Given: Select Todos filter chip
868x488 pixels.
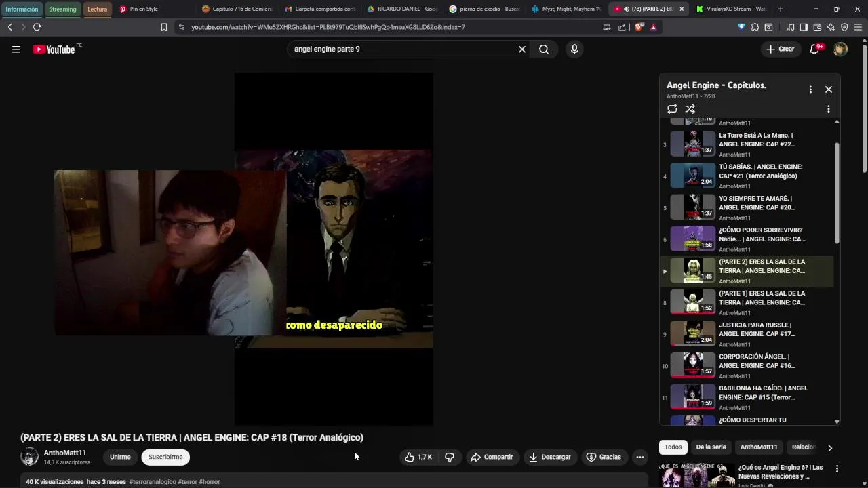Looking at the screenshot, I should (673, 447).
